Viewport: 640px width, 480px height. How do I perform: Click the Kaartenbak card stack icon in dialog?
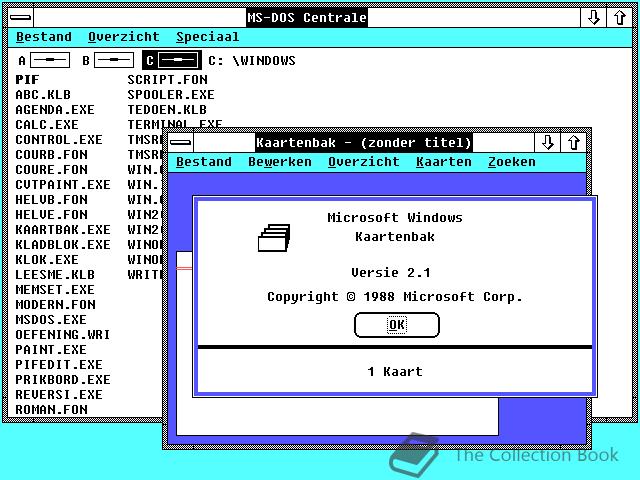(274, 238)
